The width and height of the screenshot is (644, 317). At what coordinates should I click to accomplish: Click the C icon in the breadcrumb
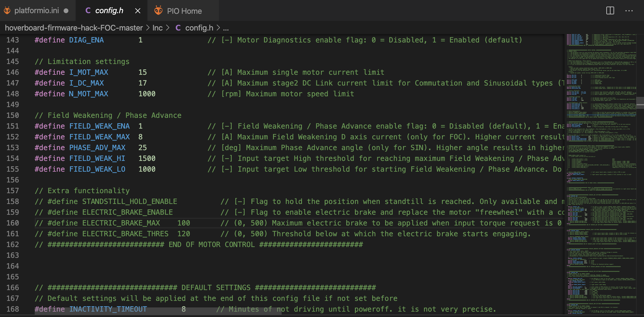178,28
